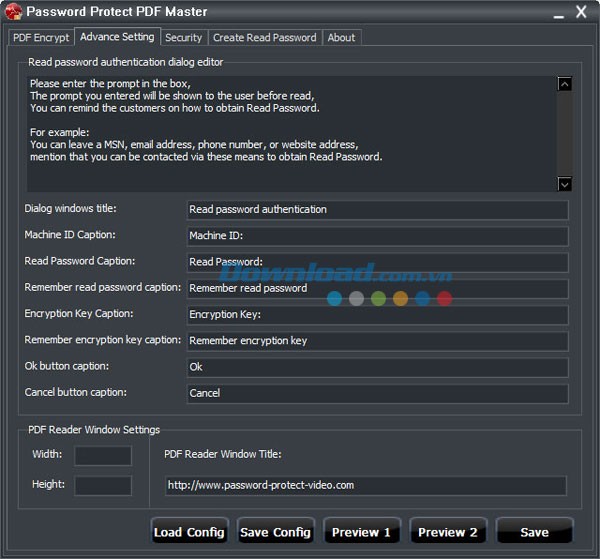This screenshot has width=600, height=559.
Task: Select the Advance Setting tab
Action: [117, 37]
